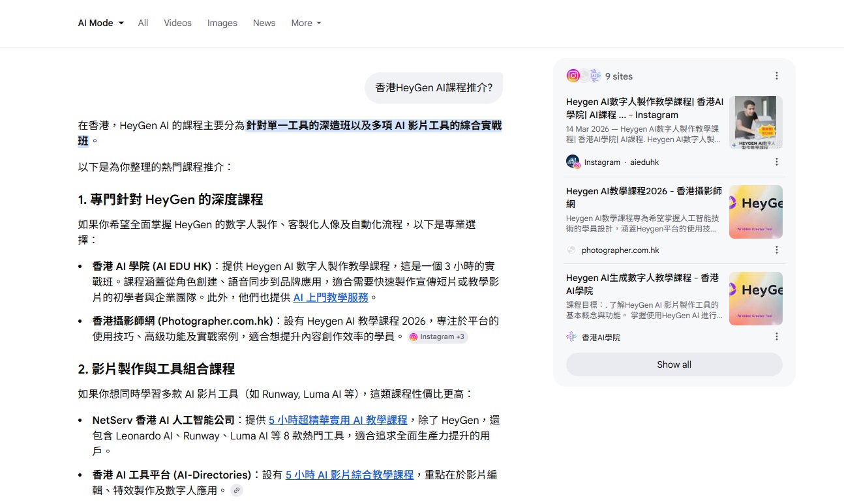Click the 香港AI學院 site favicon
Viewport: 844px width, 504px height.
tap(572, 337)
